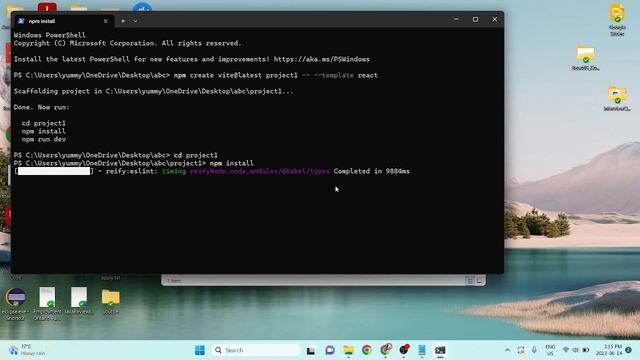Close the npm install tab
This screenshot has height=360, width=640.
pos(106,21)
